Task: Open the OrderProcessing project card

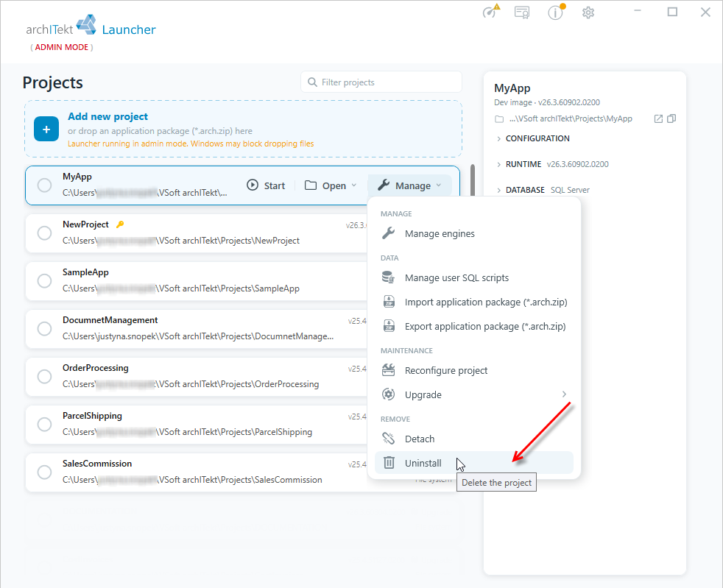Action: pos(197,377)
